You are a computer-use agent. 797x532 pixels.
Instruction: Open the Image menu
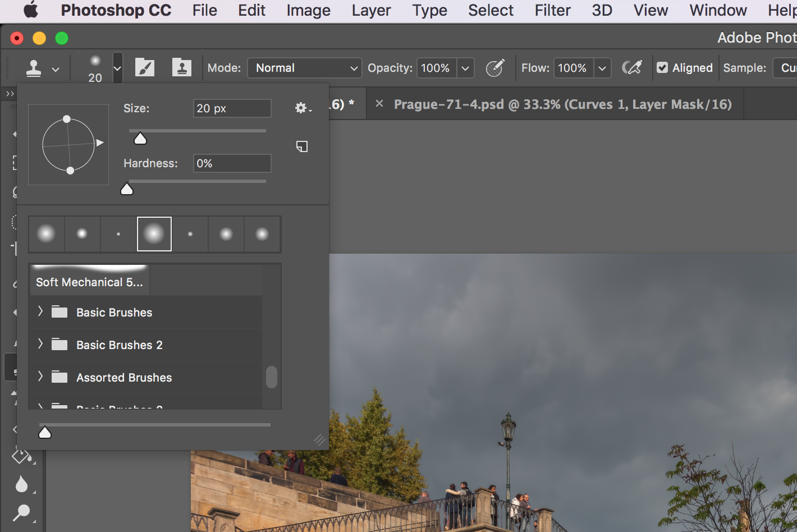point(309,10)
